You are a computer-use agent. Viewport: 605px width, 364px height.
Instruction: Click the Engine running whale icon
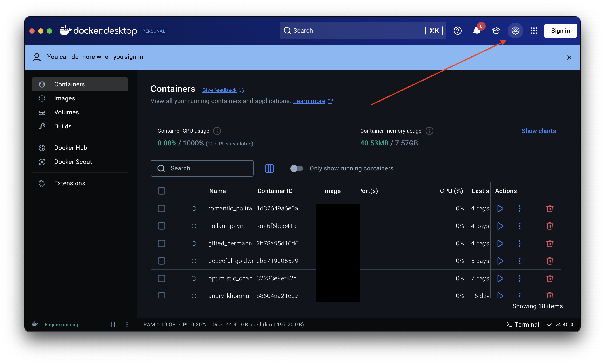(35, 324)
